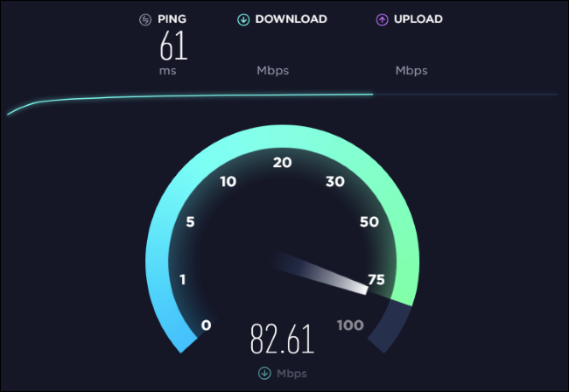Click the DOWNLOAD label
The width and height of the screenshot is (569, 392).
click(x=291, y=19)
